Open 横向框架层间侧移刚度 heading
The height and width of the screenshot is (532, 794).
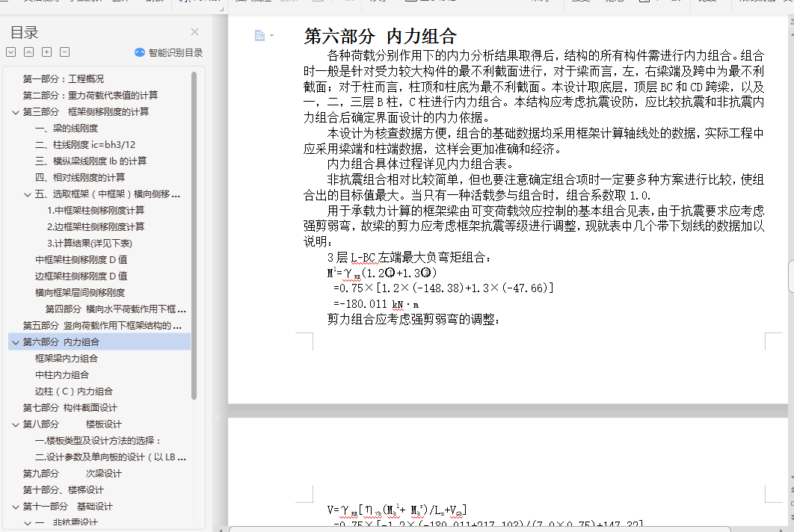80,293
